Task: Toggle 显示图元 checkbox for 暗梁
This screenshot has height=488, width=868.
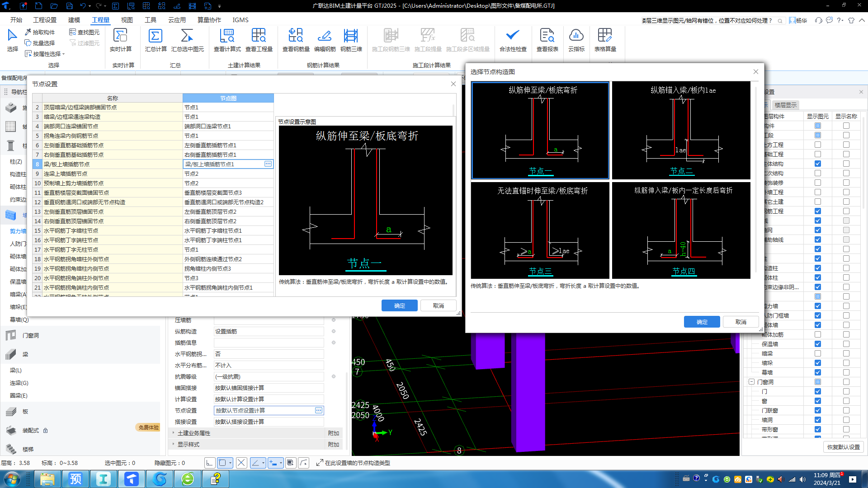Action: coord(817,353)
